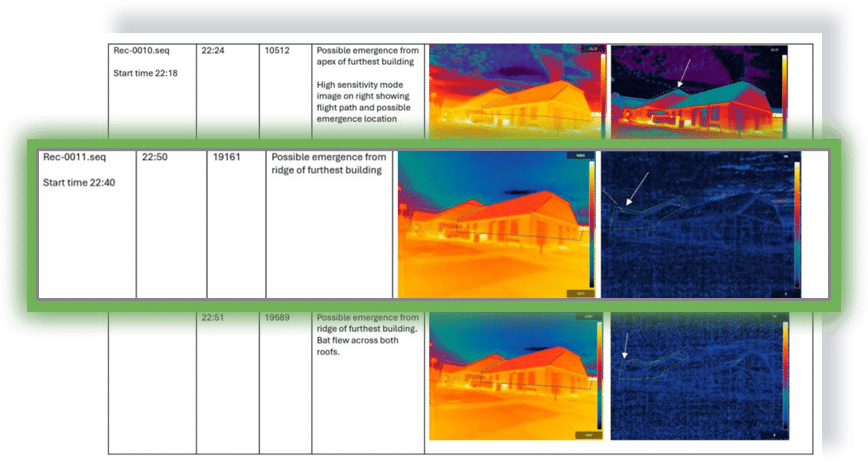Viewport: 868px width, 464px height.
Task: Open the top row's orange thermal building image
Action: pos(518,92)
